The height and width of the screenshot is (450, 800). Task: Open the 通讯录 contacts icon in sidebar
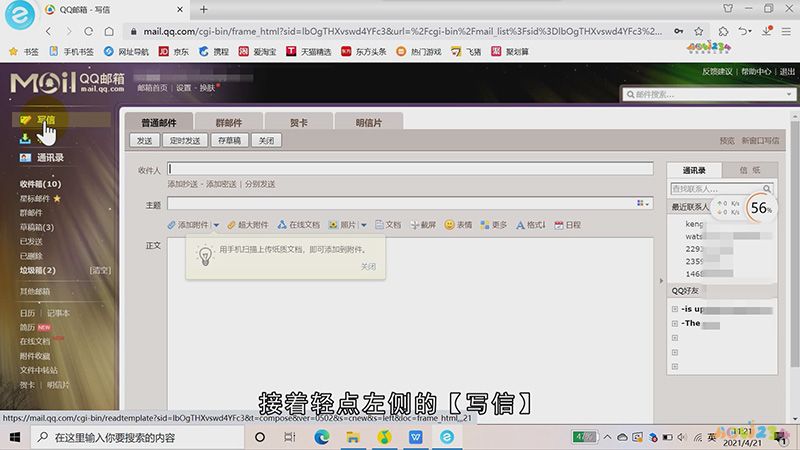click(x=26, y=158)
